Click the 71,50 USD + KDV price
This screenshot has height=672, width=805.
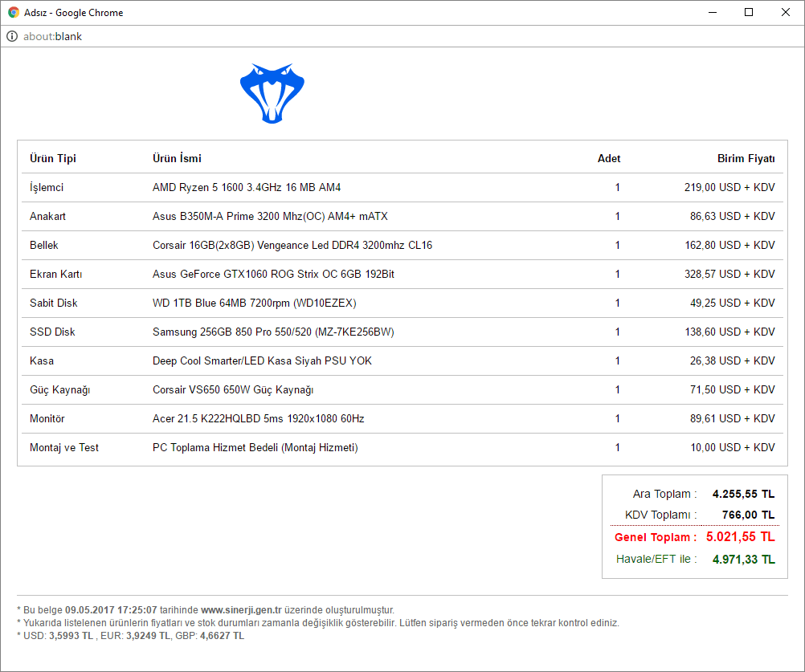point(733,390)
